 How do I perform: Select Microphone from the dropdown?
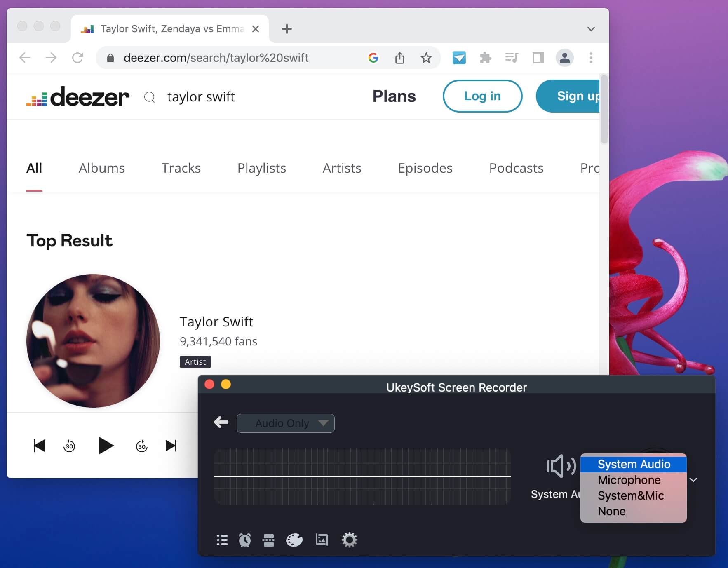[634, 480]
